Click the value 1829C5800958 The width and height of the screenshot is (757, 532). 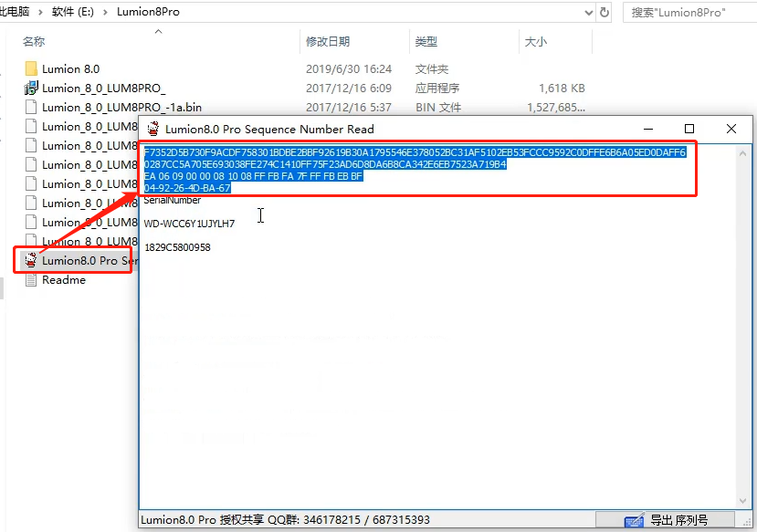click(x=178, y=247)
